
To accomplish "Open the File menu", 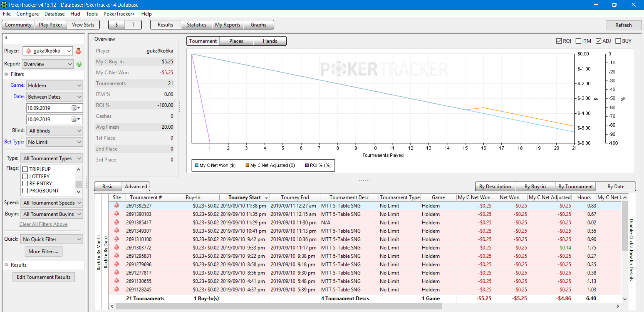I will pos(7,14).
